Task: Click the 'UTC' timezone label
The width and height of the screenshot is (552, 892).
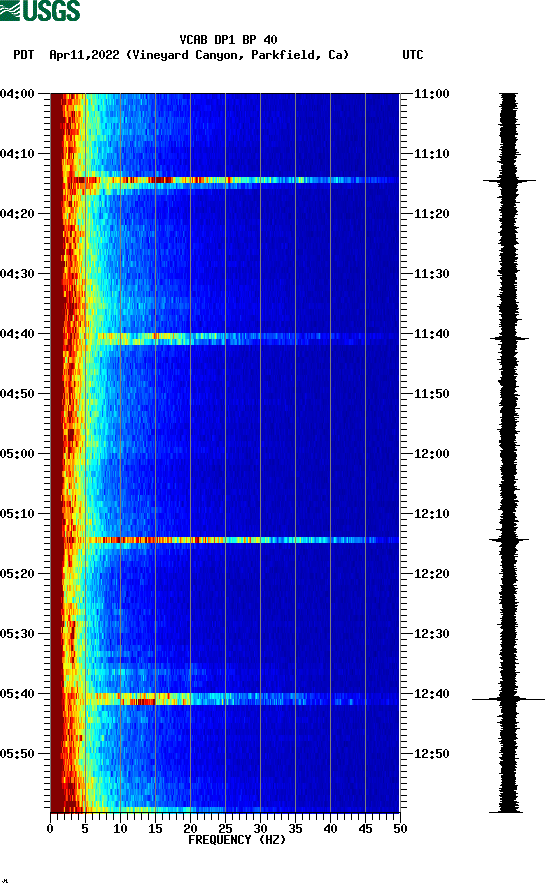Action: (413, 55)
